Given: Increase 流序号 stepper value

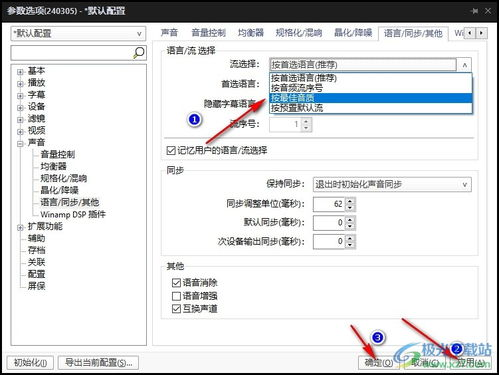Looking at the screenshot, I should pos(306,121).
